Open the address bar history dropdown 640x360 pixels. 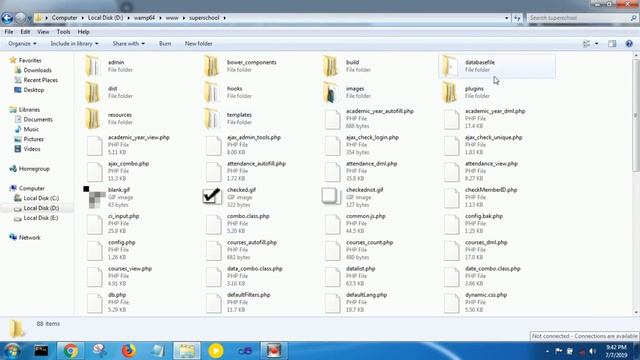coord(507,18)
